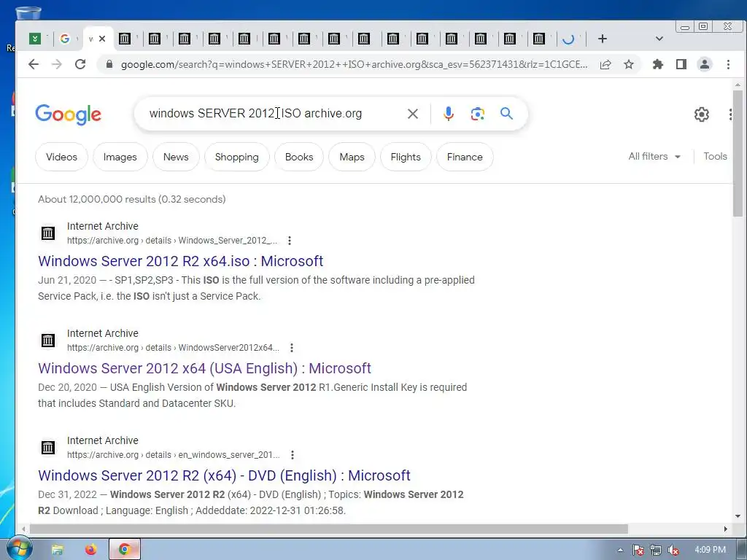Screen dimensions: 747x560
Task: Open more options for Windows Server 2012 R2 x64.iso result
Action: click(290, 241)
